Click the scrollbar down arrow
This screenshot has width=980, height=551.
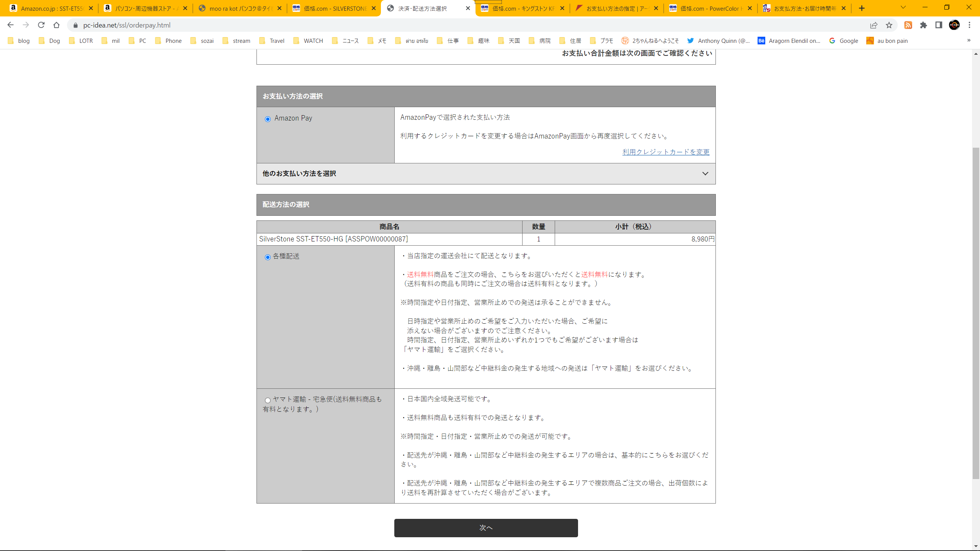coord(976,546)
